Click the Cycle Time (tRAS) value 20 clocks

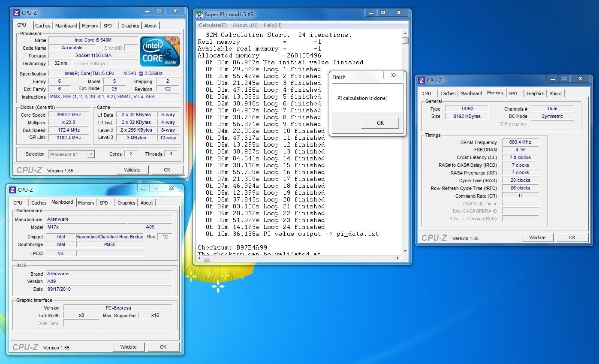point(520,180)
